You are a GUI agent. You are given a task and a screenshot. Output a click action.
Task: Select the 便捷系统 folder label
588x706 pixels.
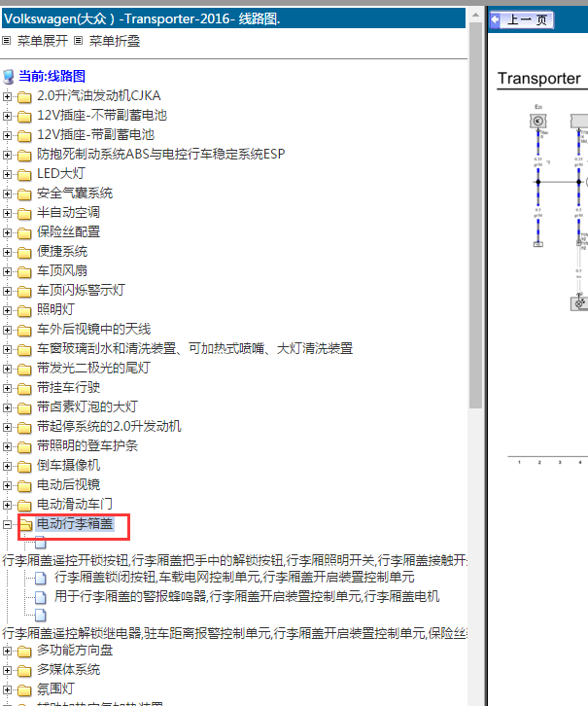click(62, 251)
